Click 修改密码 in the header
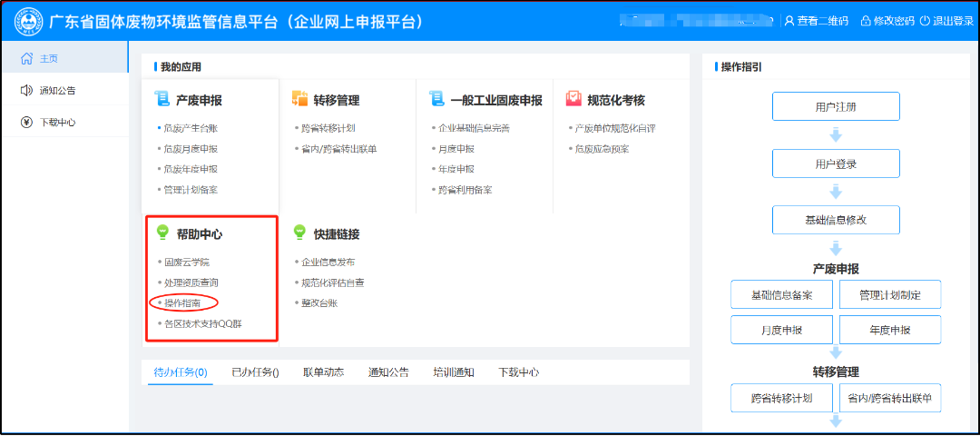Image resolution: width=980 pixels, height=436 pixels. (x=894, y=21)
